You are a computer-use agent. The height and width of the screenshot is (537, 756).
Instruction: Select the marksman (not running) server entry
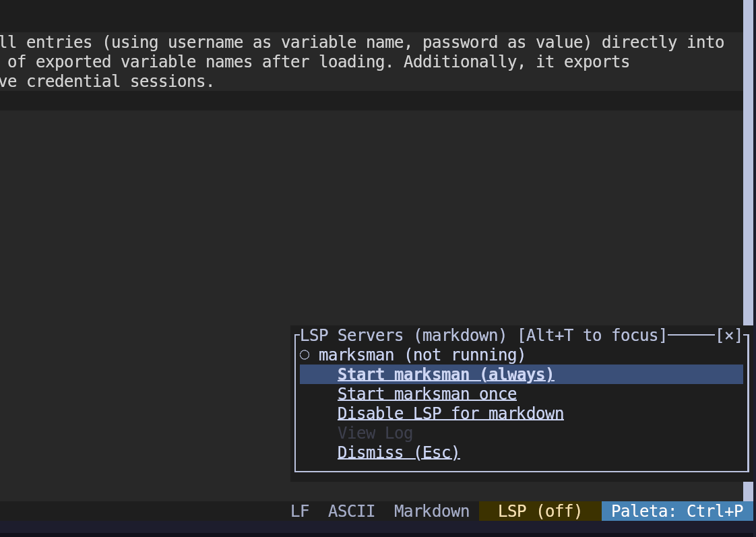pyautogui.click(x=421, y=355)
